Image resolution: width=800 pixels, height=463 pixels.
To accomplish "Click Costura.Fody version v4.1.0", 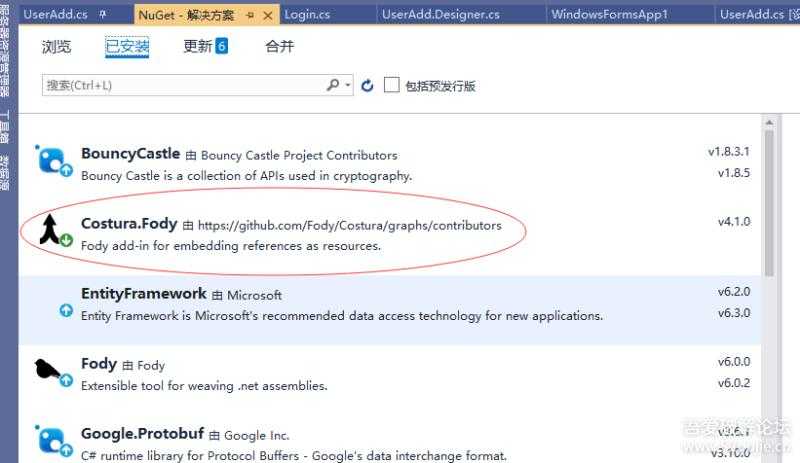I will tap(734, 222).
